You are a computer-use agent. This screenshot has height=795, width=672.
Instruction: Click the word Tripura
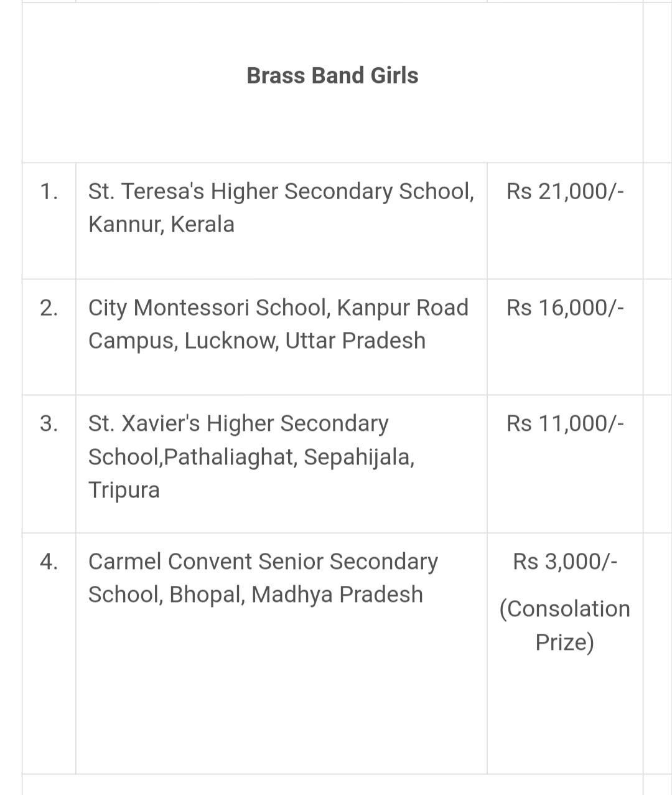pyautogui.click(x=124, y=490)
